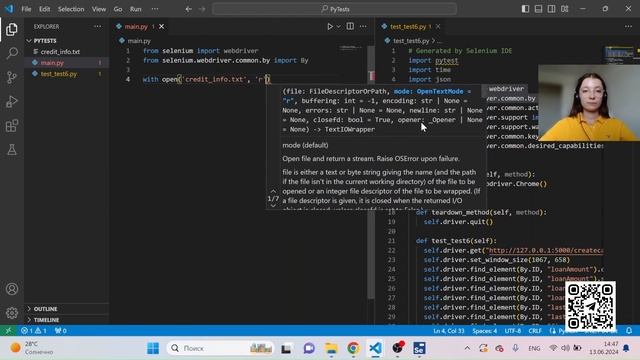The width and height of the screenshot is (640, 360).
Task: Open the Explorer view in activity bar
Action: pos(12,29)
